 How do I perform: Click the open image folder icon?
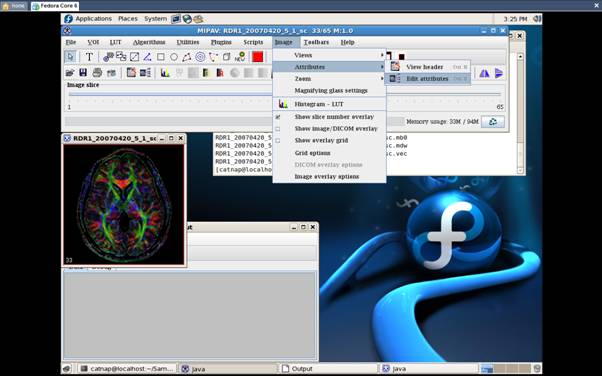69,73
